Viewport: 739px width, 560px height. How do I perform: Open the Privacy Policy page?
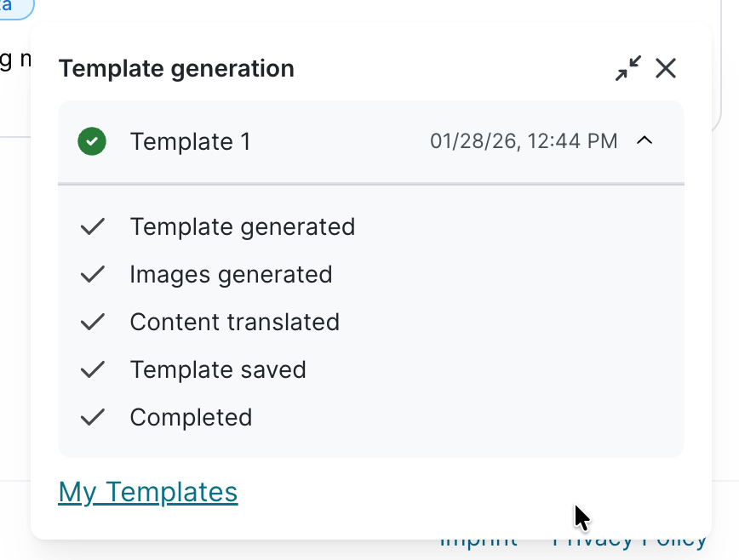click(628, 539)
